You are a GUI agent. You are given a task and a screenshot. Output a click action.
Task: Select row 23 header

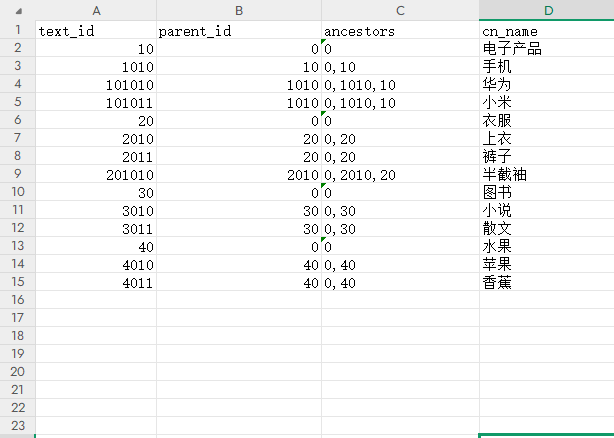tap(18, 426)
